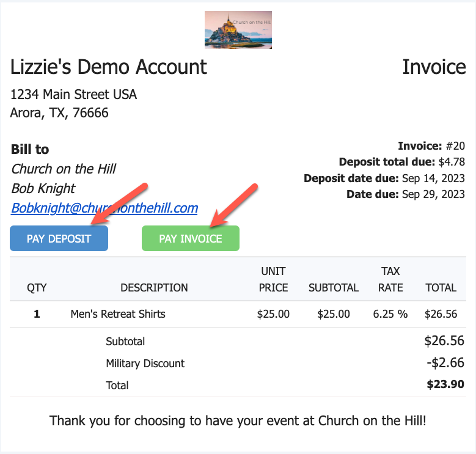Click the deposit due date Sep 14, 2023

(x=433, y=178)
